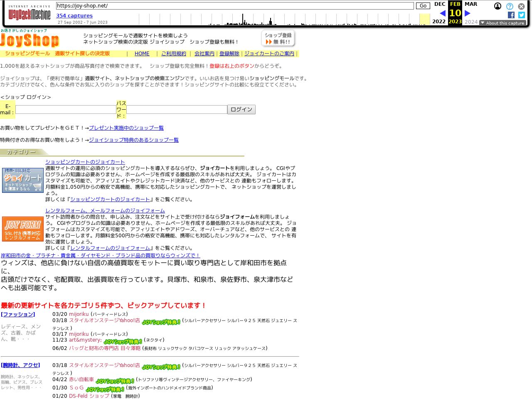This screenshot has height=399, width=532.
Task: Open the Wayback user account icon
Action: [498, 6]
